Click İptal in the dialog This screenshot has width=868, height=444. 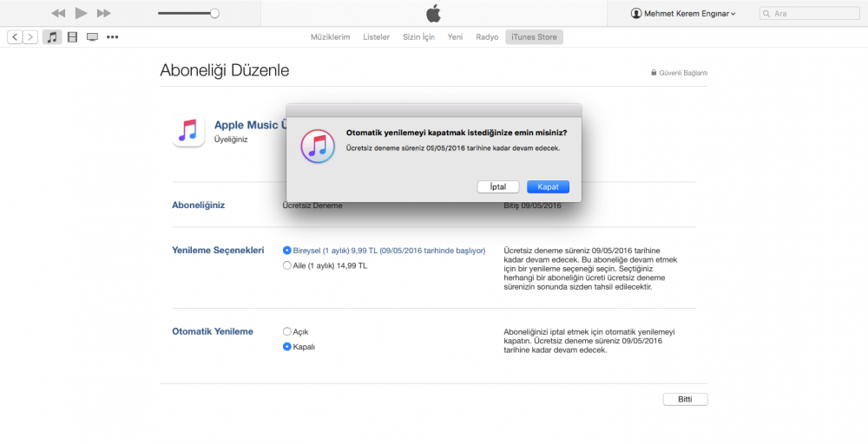(498, 187)
